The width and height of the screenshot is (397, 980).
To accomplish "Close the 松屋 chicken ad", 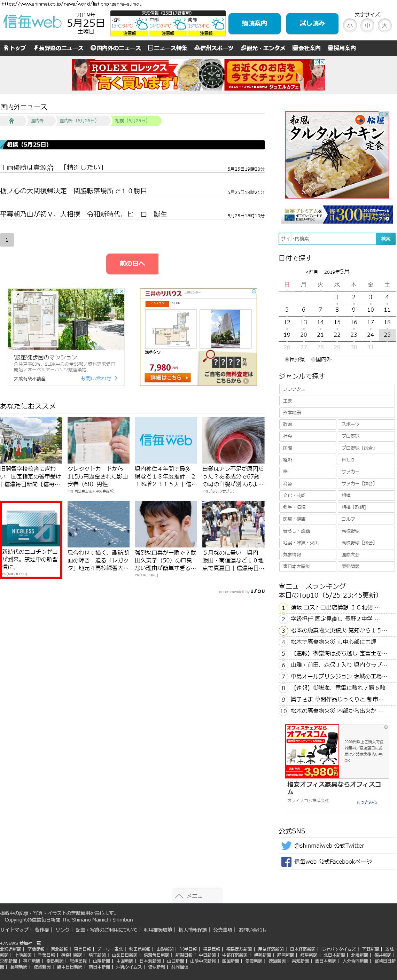I will point(386,114).
